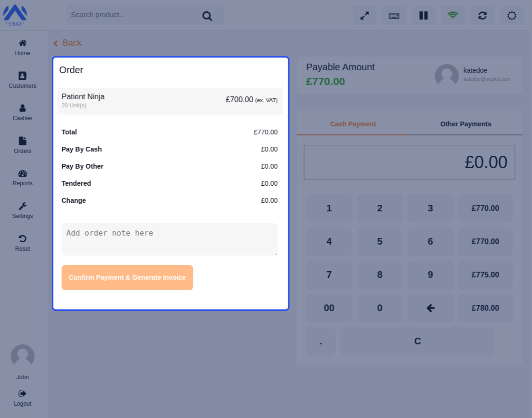Stay on the Cash Payment tab
Screen dimensions: 532x418
pyautogui.click(x=353, y=124)
